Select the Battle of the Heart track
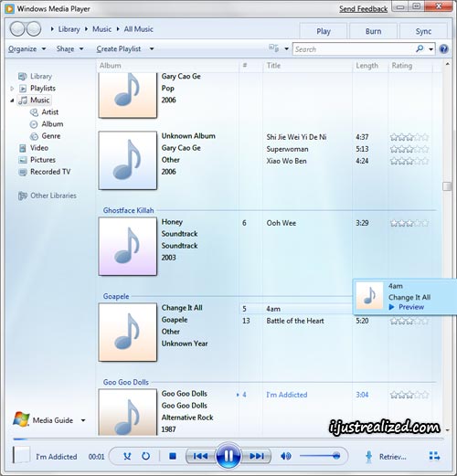This screenshot has height=476, width=457. (x=295, y=321)
